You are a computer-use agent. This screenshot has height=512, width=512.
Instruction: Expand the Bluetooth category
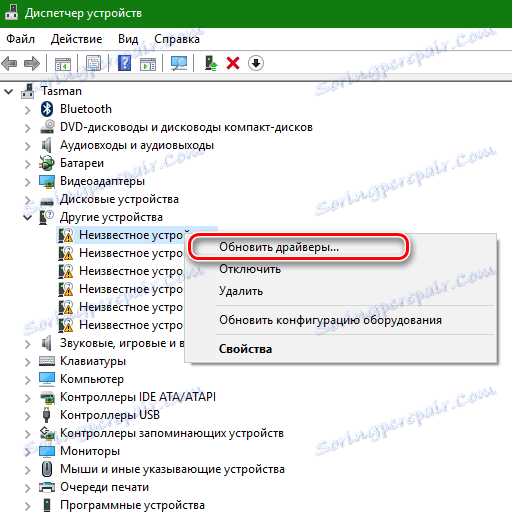point(27,110)
